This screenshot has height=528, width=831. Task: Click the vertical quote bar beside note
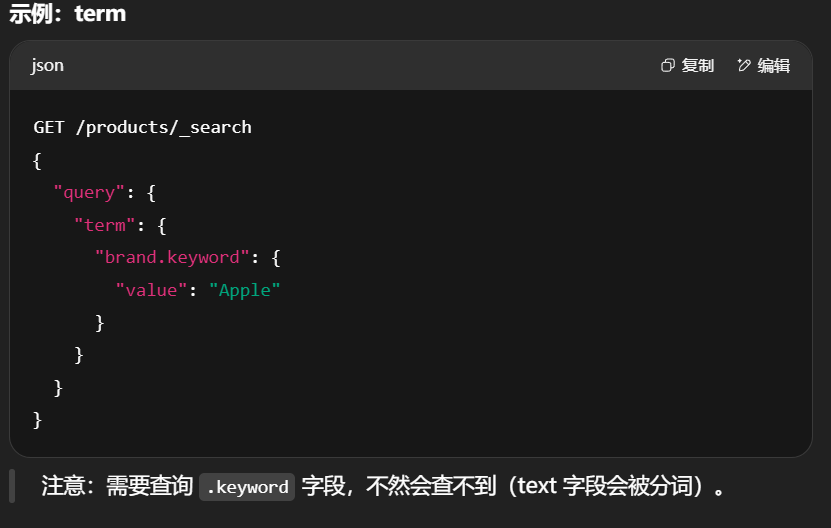12,486
